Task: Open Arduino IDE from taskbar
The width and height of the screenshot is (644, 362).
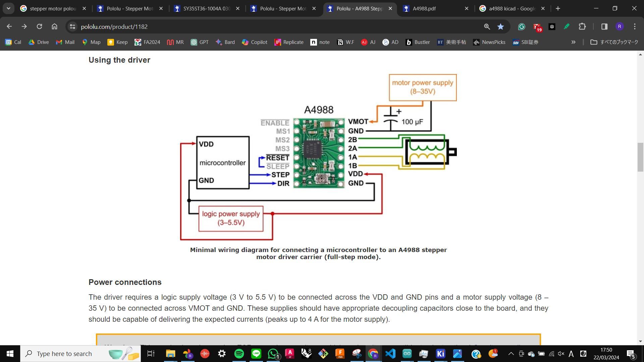Action: click(x=407, y=354)
